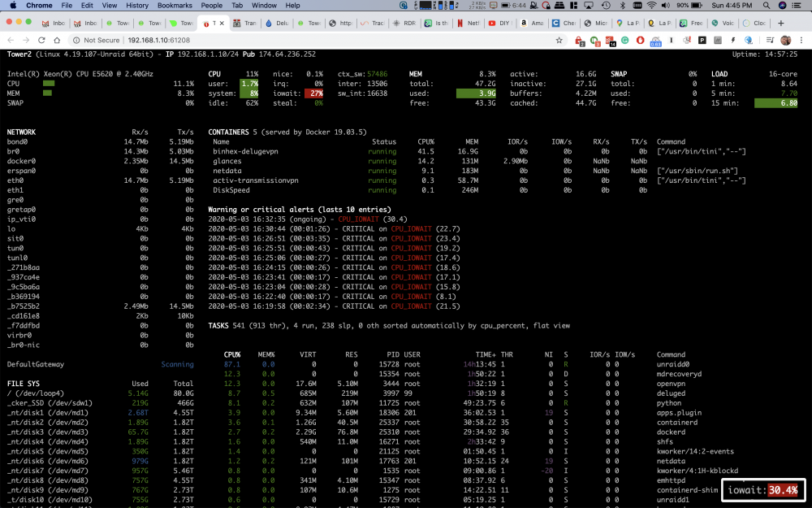The height and width of the screenshot is (508, 812).
Task: Switch to the RDR tab
Action: pyautogui.click(x=404, y=23)
